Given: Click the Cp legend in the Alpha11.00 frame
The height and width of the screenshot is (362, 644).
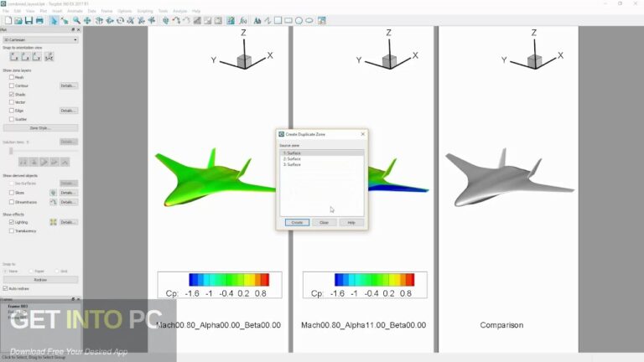Looking at the screenshot, I should click(365, 285).
